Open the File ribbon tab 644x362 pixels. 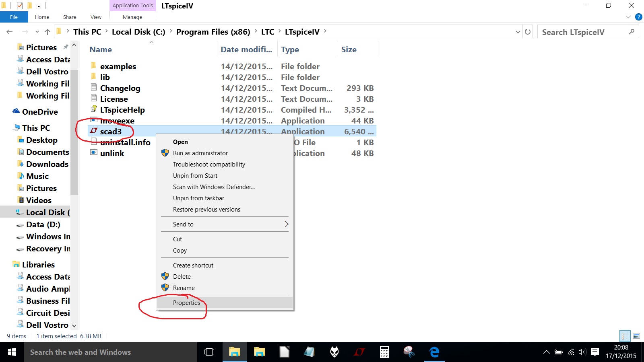(x=14, y=17)
